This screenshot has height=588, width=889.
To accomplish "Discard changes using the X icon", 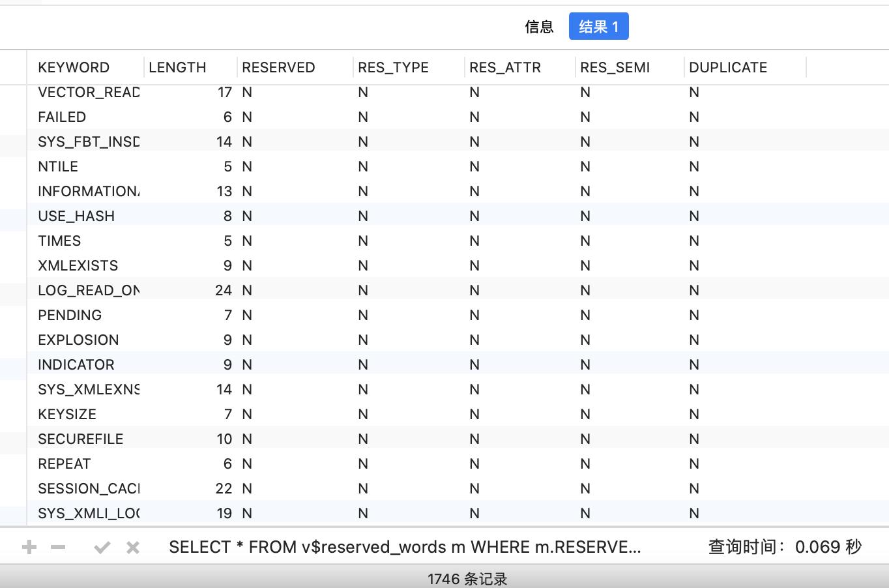I will pos(132,548).
